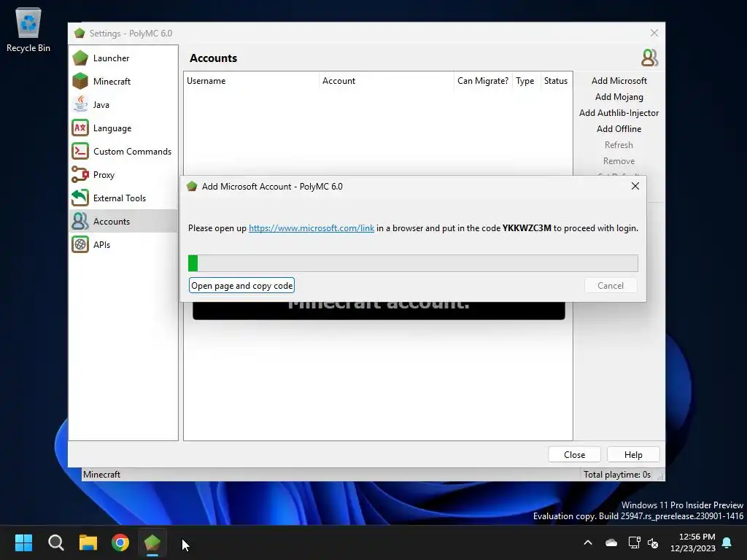Open the microsoft.com/link hyperlink
Screen dimensions: 747x560
coord(311,228)
